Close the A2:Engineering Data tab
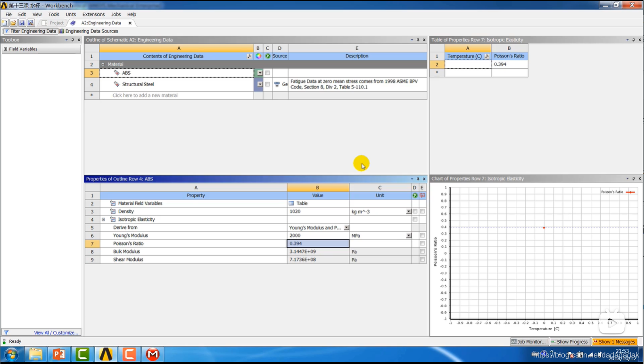Image resolution: width=644 pixels, height=364 pixels. point(130,23)
